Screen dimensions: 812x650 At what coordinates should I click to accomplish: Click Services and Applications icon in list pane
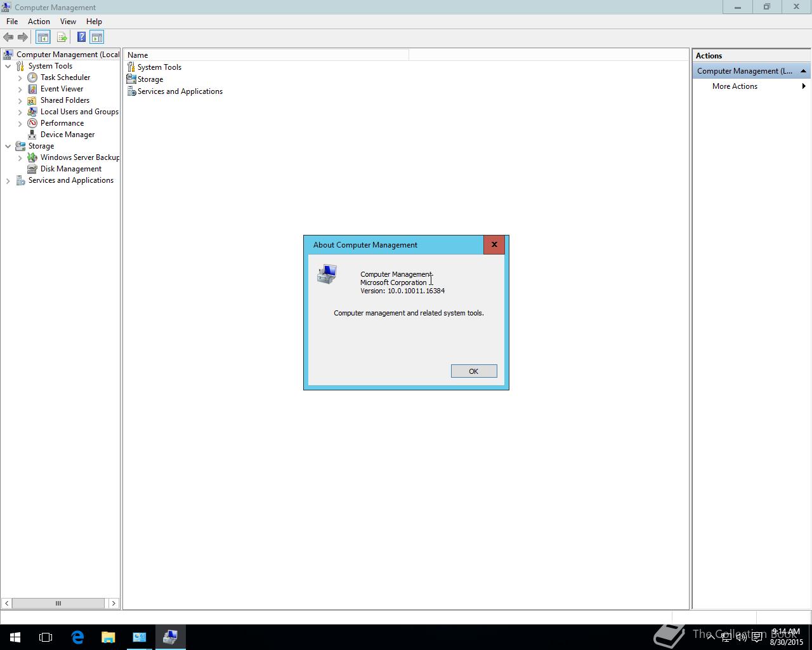[x=131, y=91]
